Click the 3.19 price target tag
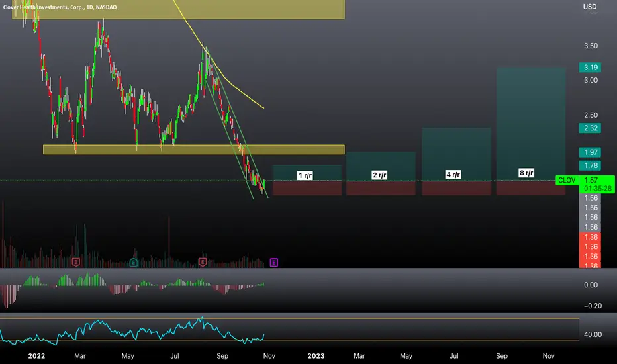The image size is (617, 364). (x=590, y=68)
